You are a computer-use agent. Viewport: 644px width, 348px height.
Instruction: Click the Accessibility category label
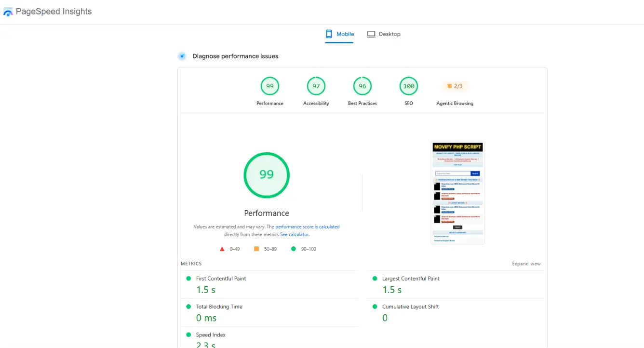click(x=316, y=103)
